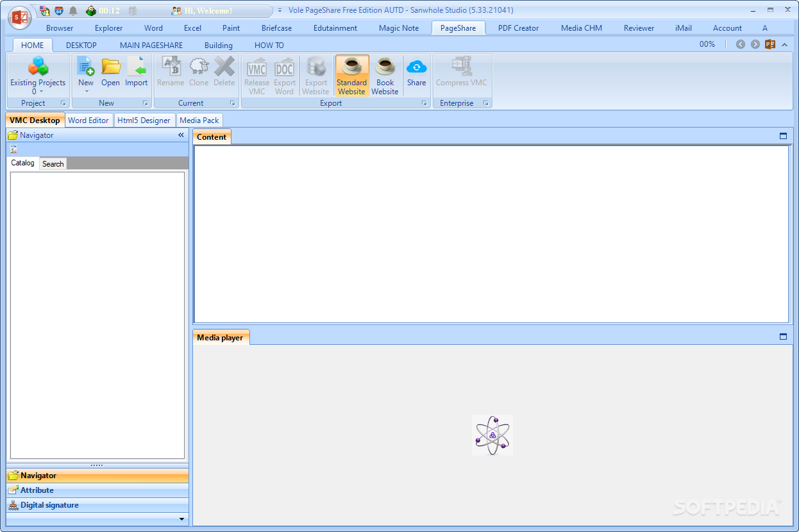Open the Enterprise group dialog launcher
The height and width of the screenshot is (532, 799).
pos(485,103)
